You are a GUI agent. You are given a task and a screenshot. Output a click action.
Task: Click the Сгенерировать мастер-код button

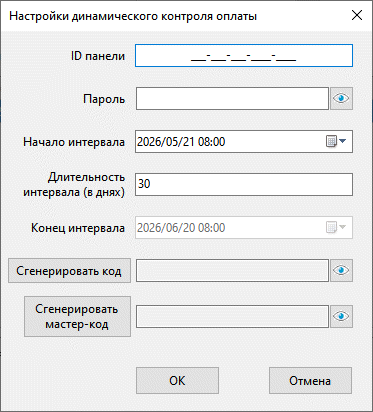77,316
